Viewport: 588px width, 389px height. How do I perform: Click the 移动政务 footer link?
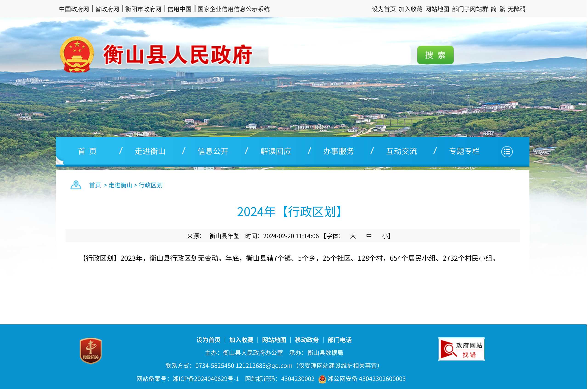click(307, 340)
